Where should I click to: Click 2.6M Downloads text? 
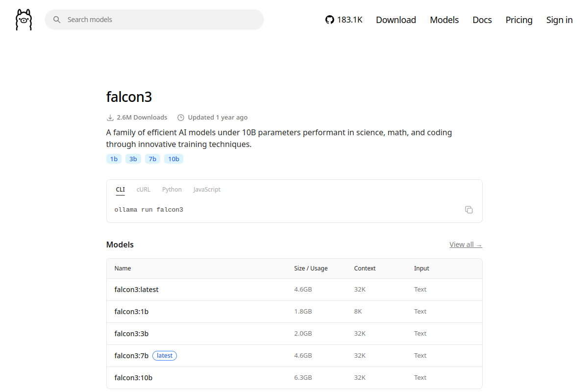[142, 118]
